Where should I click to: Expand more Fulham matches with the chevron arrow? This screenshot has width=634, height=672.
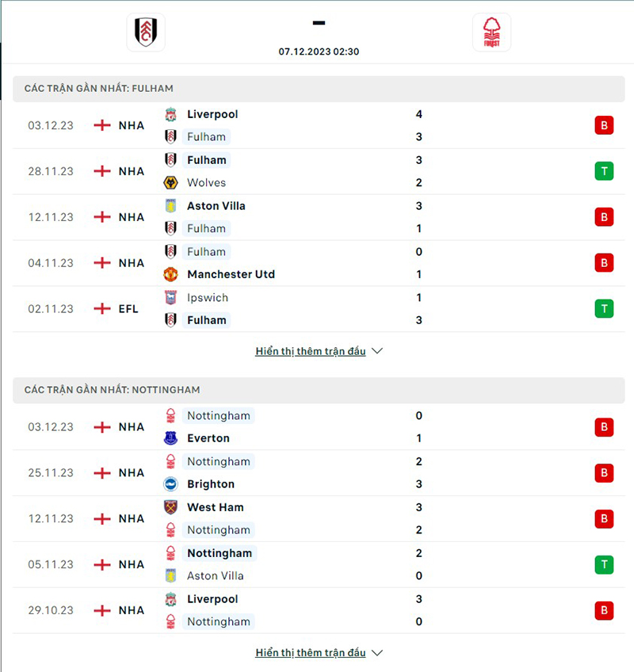pos(376,350)
